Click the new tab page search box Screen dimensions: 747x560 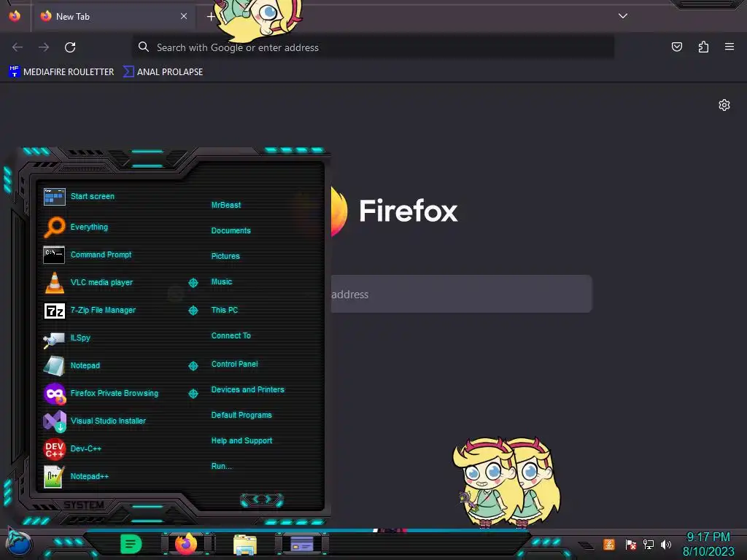click(x=461, y=294)
